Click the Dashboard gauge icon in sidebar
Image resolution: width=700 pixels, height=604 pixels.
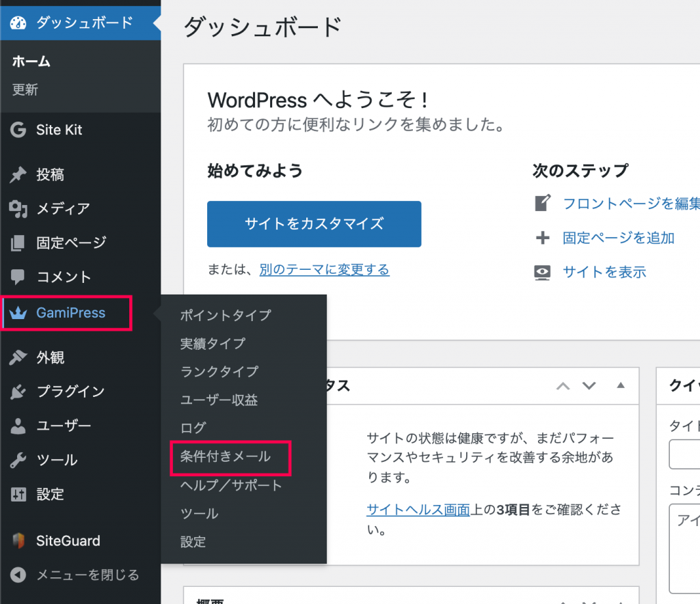pyautogui.click(x=18, y=23)
